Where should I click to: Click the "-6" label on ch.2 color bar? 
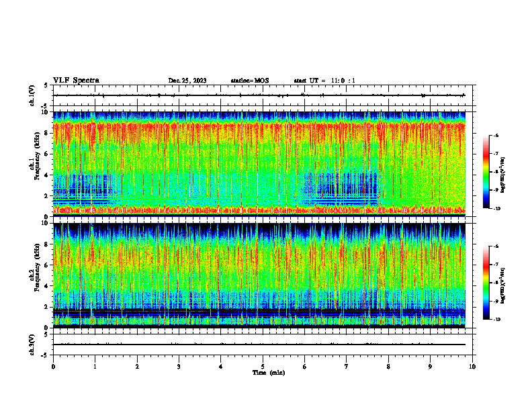496,246
